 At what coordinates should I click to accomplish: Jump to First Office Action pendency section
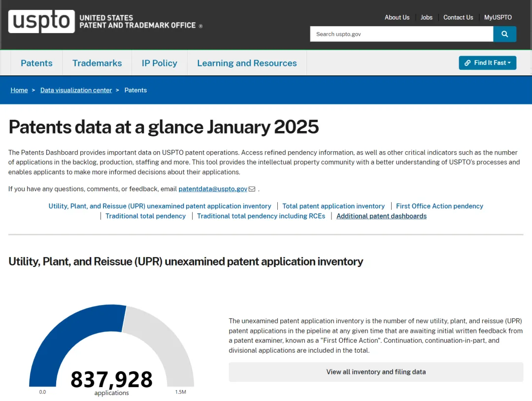coord(439,206)
